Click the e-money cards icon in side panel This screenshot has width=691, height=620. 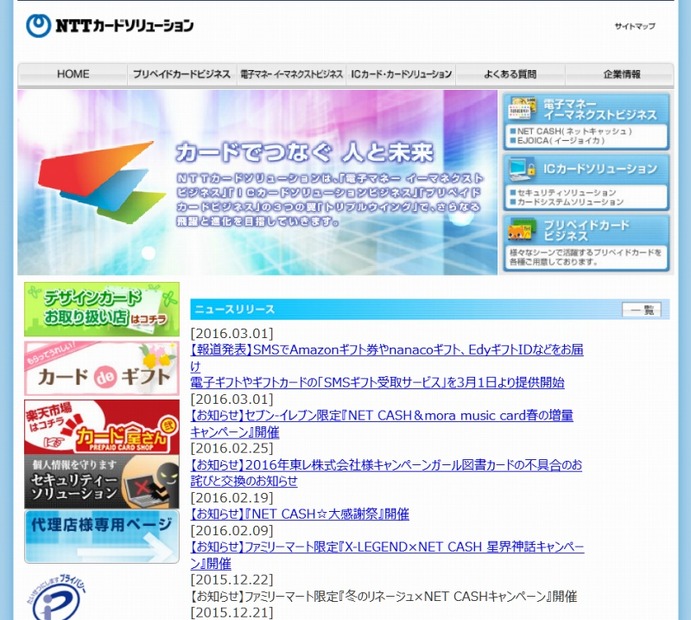[522, 108]
